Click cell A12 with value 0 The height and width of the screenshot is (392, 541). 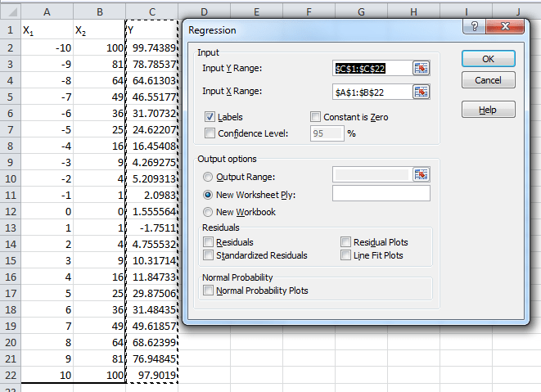click(47, 211)
